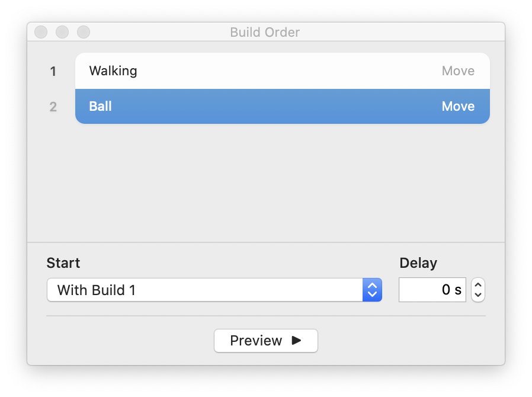Decrement Delay with stepper down arrow
The height and width of the screenshot is (397, 532).
click(478, 294)
